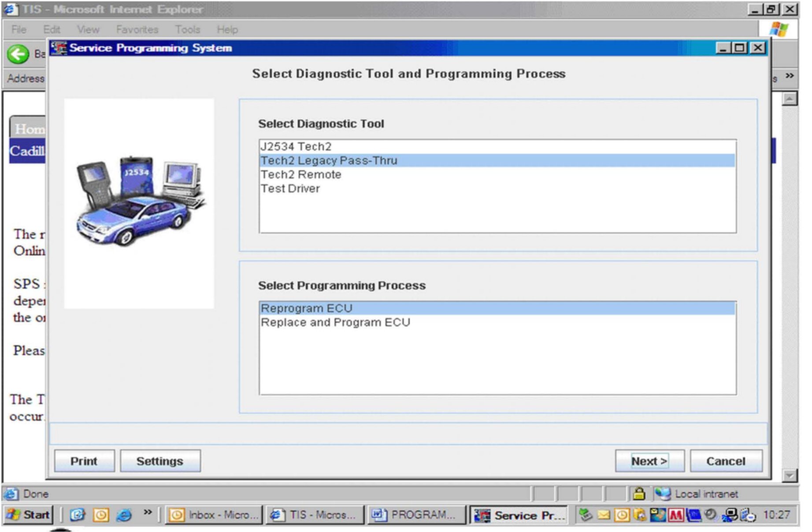Open the Settings dialog button
The height and width of the screenshot is (532, 812).
(x=160, y=461)
